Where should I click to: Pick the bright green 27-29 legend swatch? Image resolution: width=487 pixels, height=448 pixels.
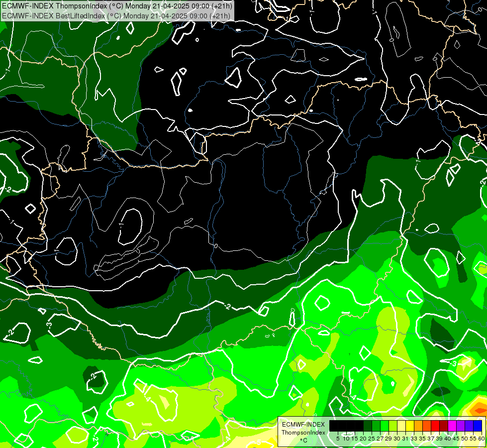click(x=385, y=426)
